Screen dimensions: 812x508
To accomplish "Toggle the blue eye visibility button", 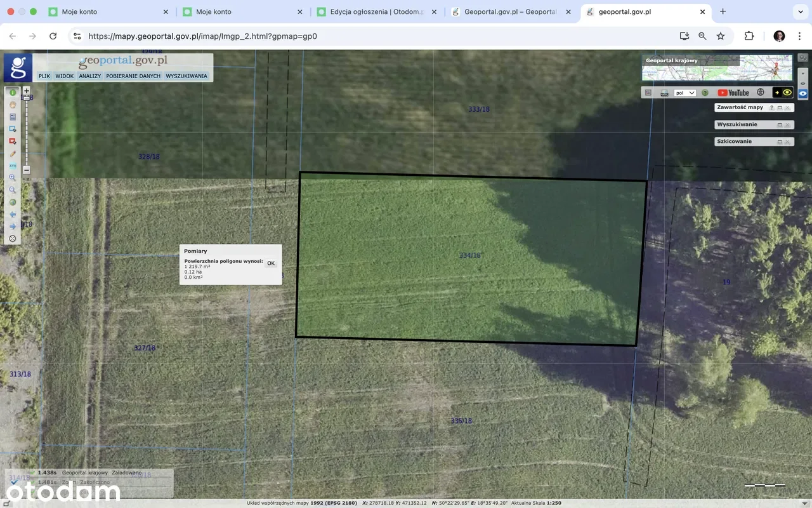I will click(803, 93).
